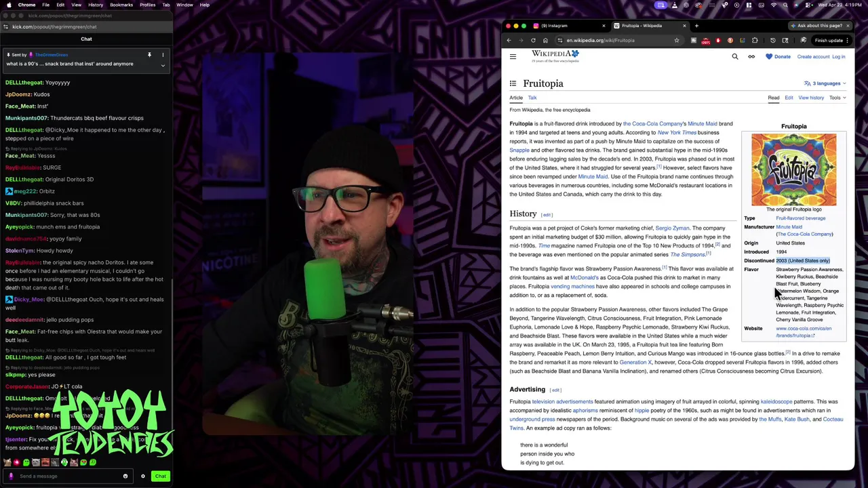Edit the Advertising section via edit link
The width and height of the screenshot is (868, 488).
(555, 390)
